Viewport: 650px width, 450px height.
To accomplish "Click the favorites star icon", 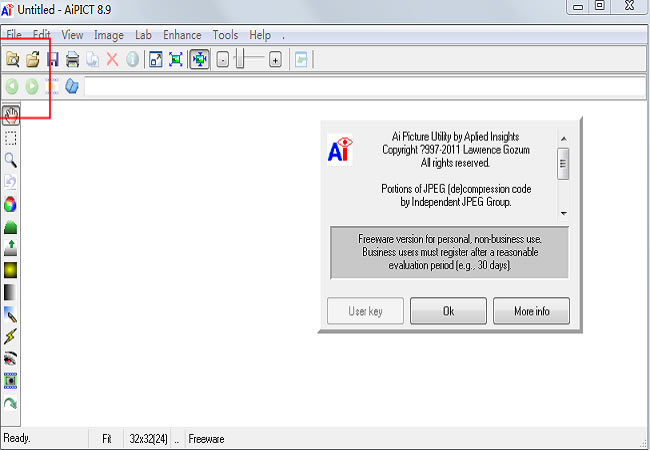I will [x=52, y=87].
